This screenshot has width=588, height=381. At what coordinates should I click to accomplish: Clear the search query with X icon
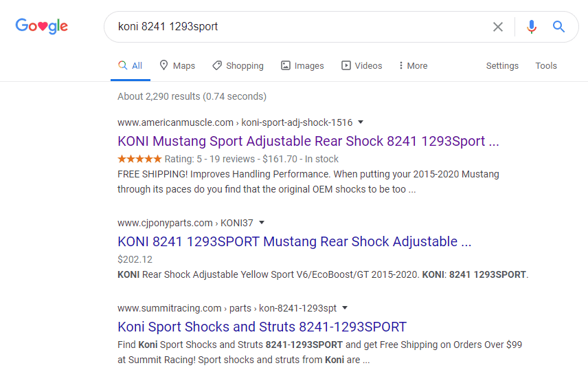click(497, 27)
